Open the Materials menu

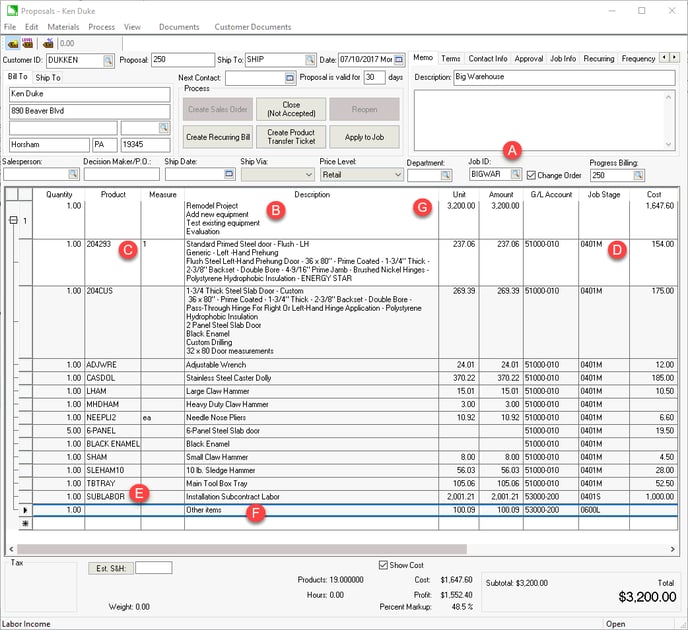tap(63, 27)
